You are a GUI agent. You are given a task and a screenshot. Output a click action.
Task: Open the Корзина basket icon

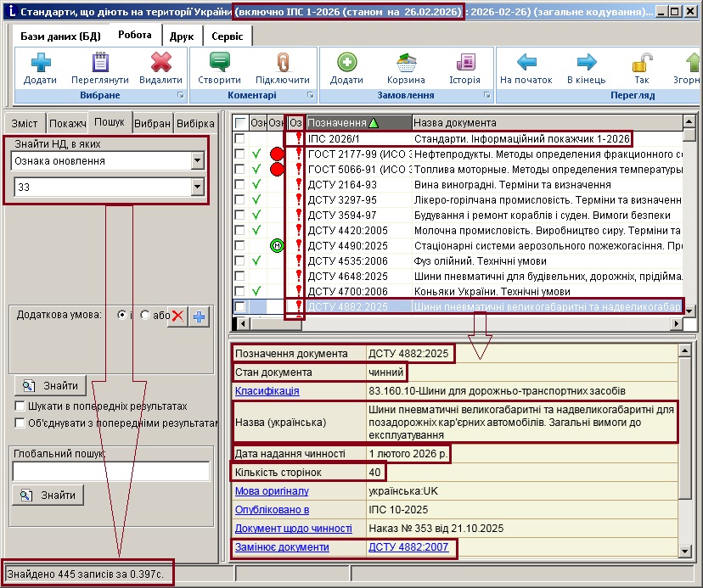pos(405,63)
